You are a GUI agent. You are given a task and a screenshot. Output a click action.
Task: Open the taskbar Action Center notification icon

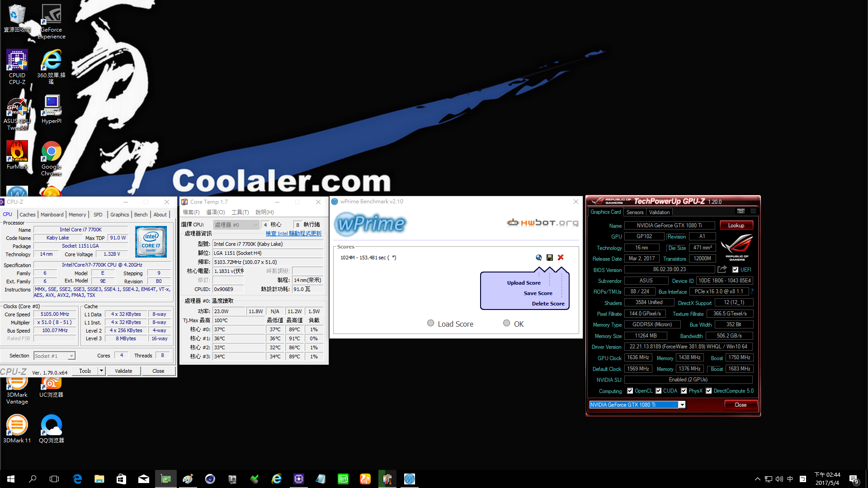click(854, 479)
